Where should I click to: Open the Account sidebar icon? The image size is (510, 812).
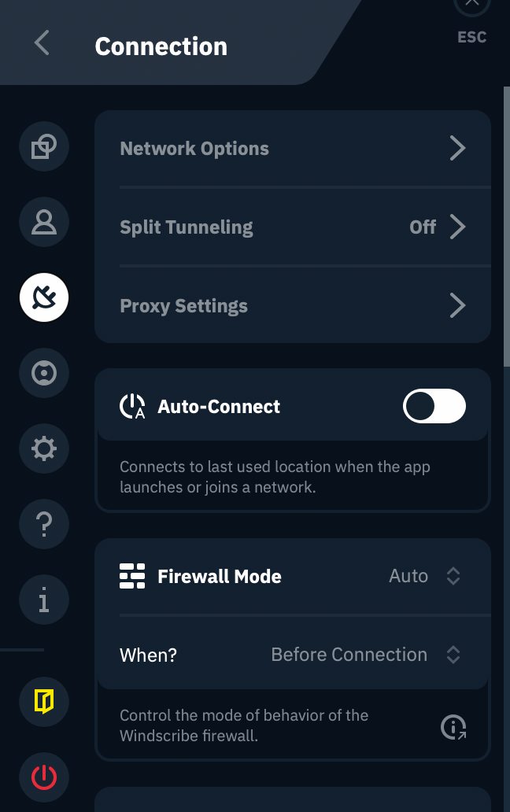pos(44,222)
